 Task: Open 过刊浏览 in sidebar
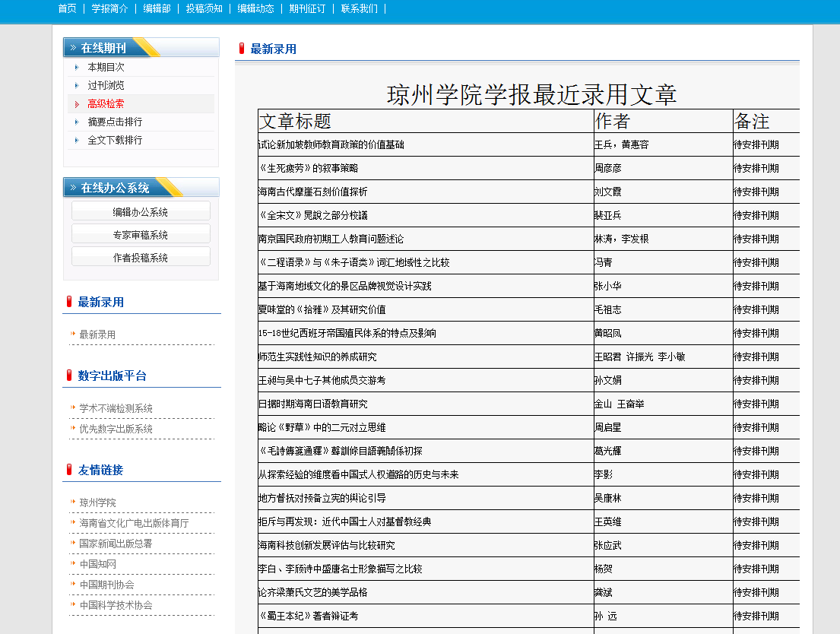(106, 85)
